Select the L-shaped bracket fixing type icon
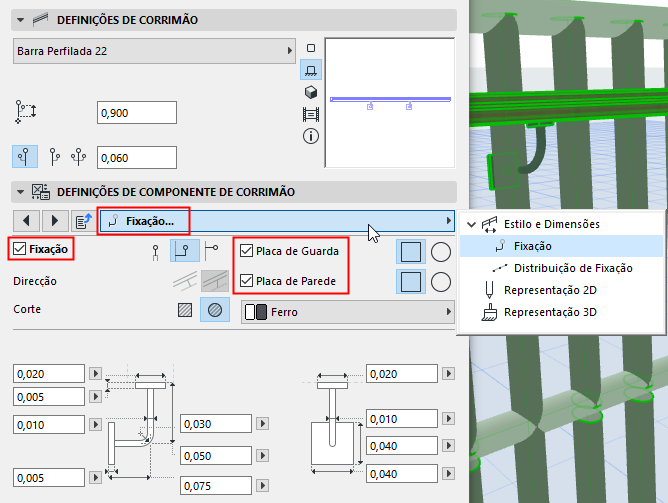668x503 pixels. point(184,250)
